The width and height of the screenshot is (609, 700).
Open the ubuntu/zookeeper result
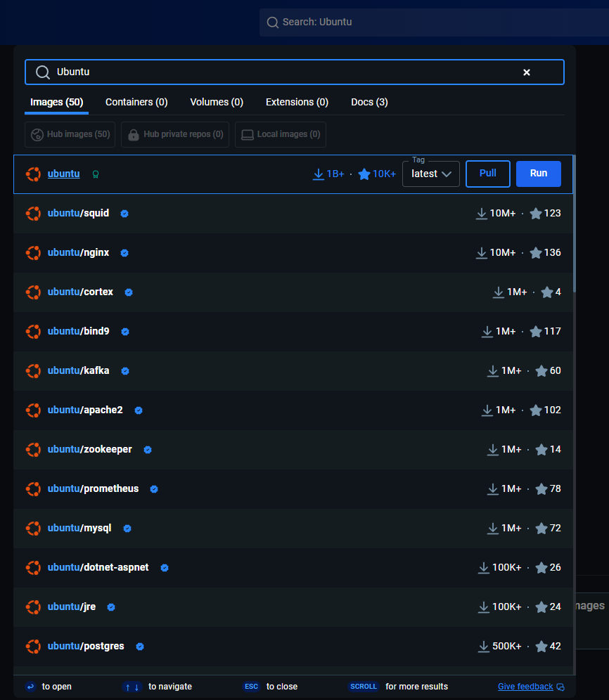point(293,449)
